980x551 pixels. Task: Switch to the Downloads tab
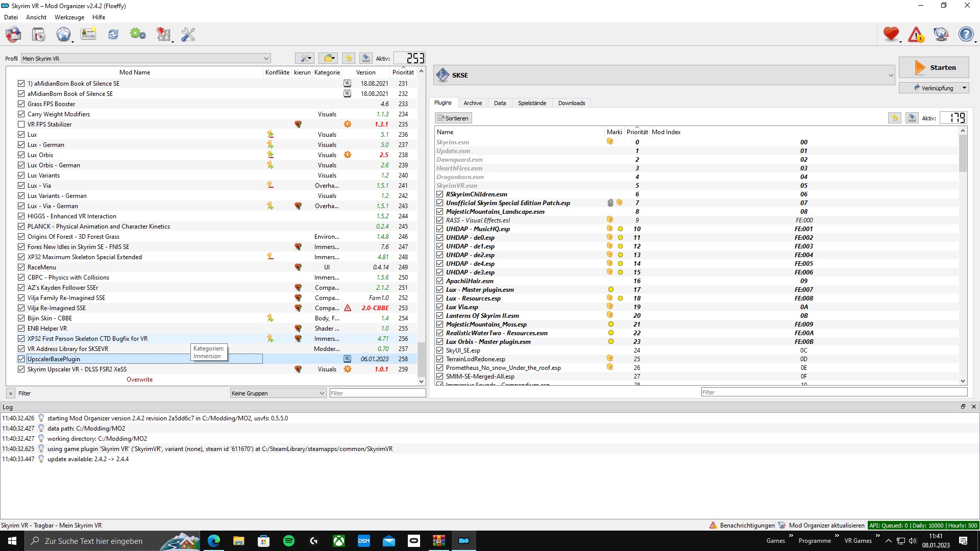point(571,103)
